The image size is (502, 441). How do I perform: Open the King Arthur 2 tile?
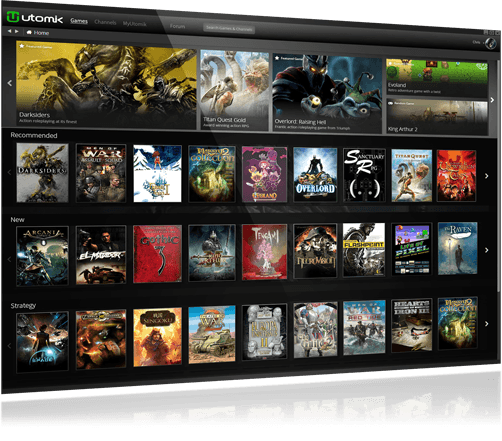[437, 117]
